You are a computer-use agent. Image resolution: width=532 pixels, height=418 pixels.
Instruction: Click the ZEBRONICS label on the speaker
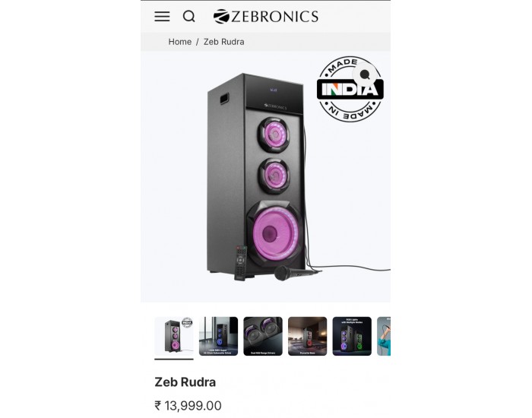[x=275, y=106]
